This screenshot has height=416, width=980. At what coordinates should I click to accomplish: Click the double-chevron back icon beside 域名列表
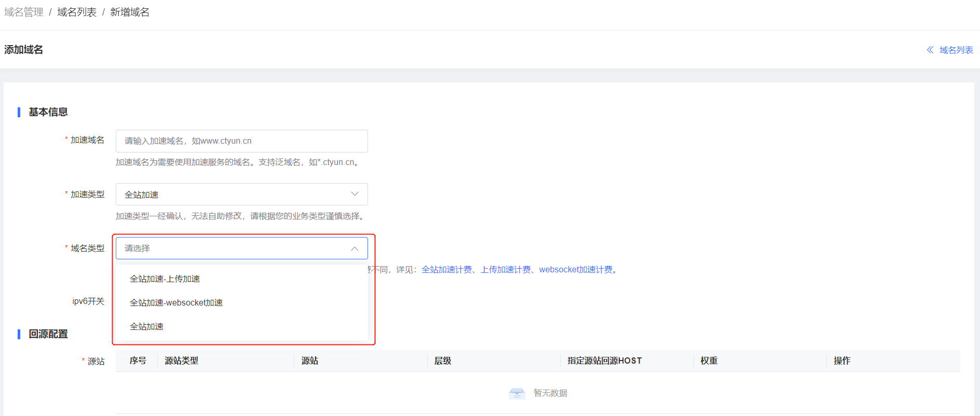point(930,50)
